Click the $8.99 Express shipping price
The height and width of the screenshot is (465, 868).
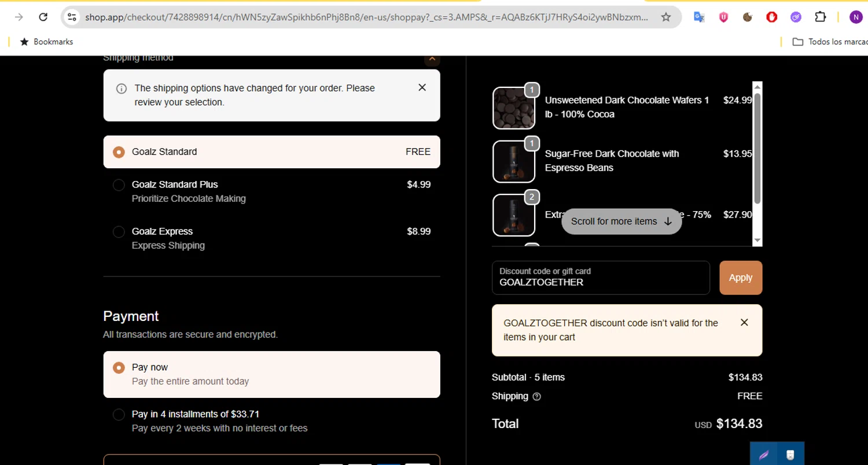click(419, 231)
